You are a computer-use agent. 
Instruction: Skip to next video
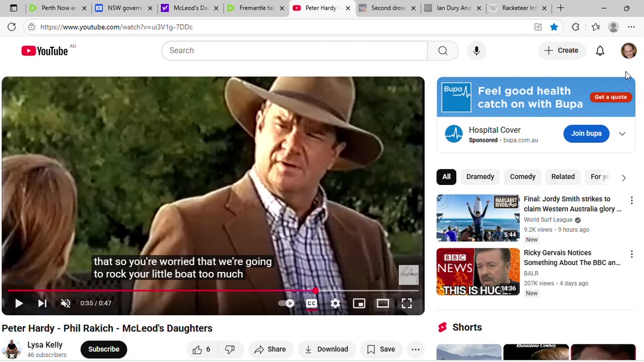coord(42,303)
